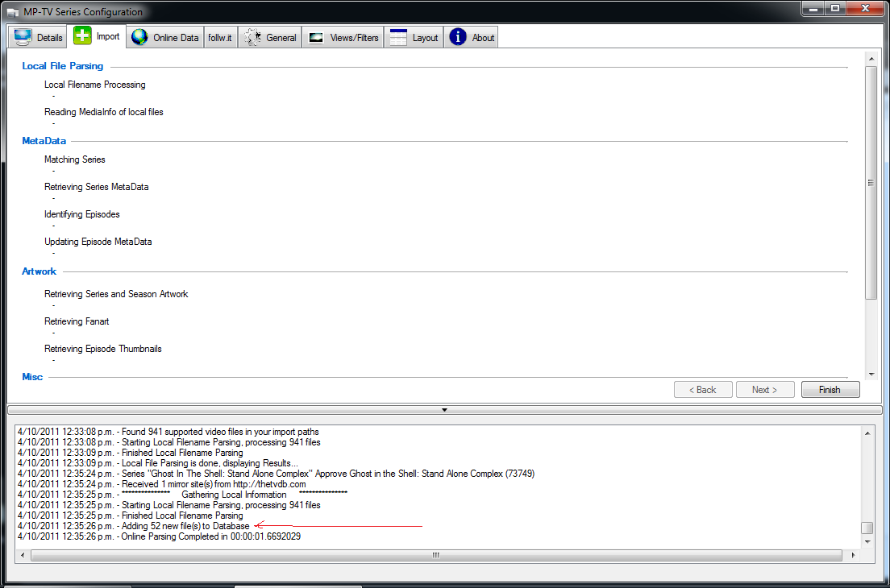Click the green plus Import icon

(x=82, y=35)
